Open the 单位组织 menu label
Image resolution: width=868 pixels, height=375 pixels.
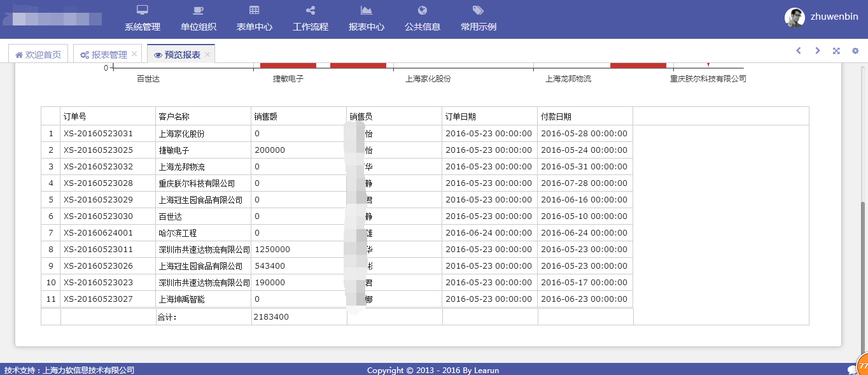pos(199,27)
